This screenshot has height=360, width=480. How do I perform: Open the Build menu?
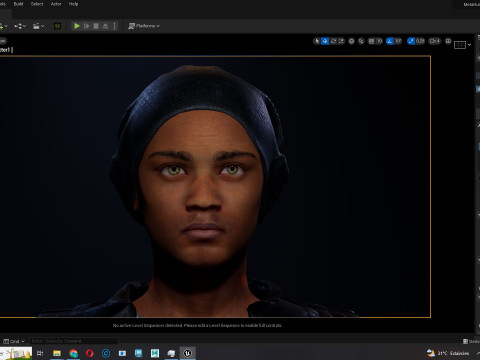pyautogui.click(x=18, y=4)
